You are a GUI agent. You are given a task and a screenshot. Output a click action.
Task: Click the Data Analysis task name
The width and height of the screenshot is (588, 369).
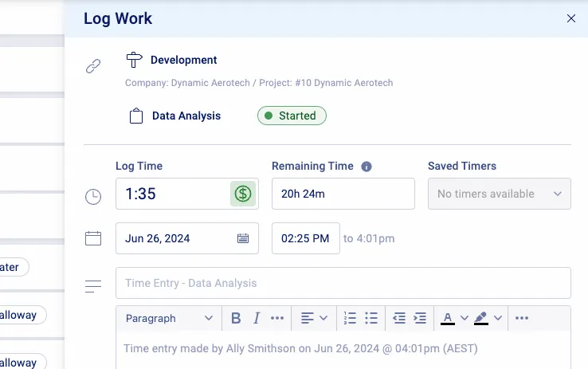pyautogui.click(x=186, y=116)
